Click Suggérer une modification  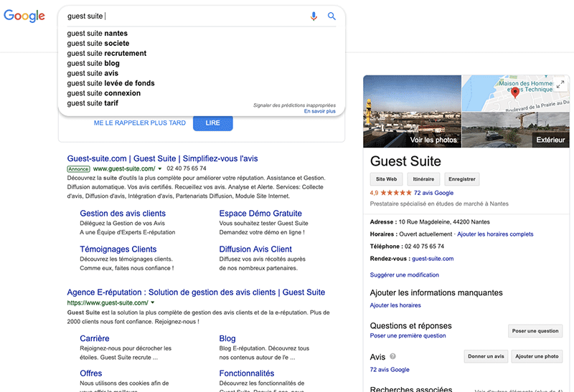[405, 275]
